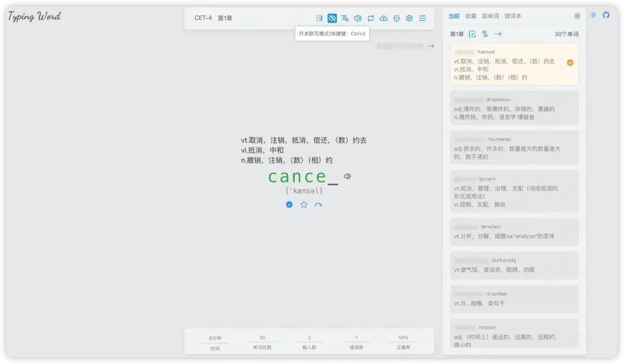Click the 单词总数 statistic showing 30
The image size is (624, 364).
click(x=262, y=342)
